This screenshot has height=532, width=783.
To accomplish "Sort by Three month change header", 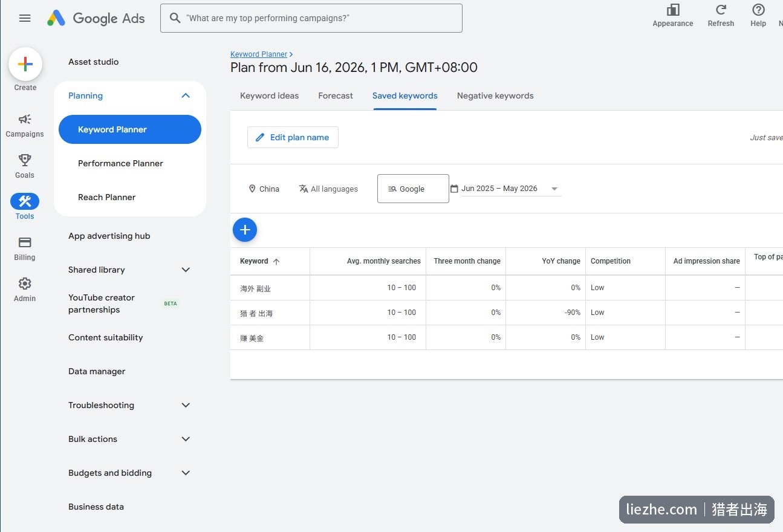I will coord(467,261).
